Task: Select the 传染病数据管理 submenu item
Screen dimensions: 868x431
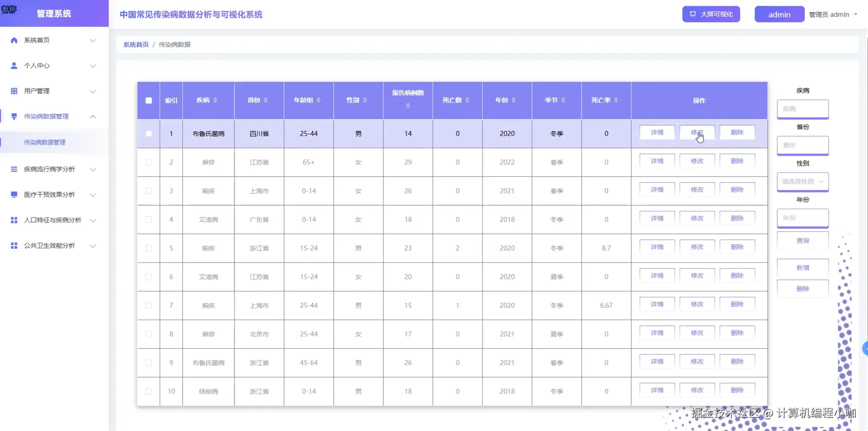Action: coord(54,142)
